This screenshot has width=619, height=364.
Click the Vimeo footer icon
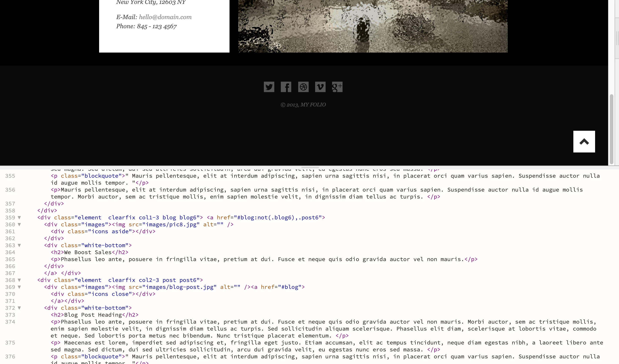(320, 87)
